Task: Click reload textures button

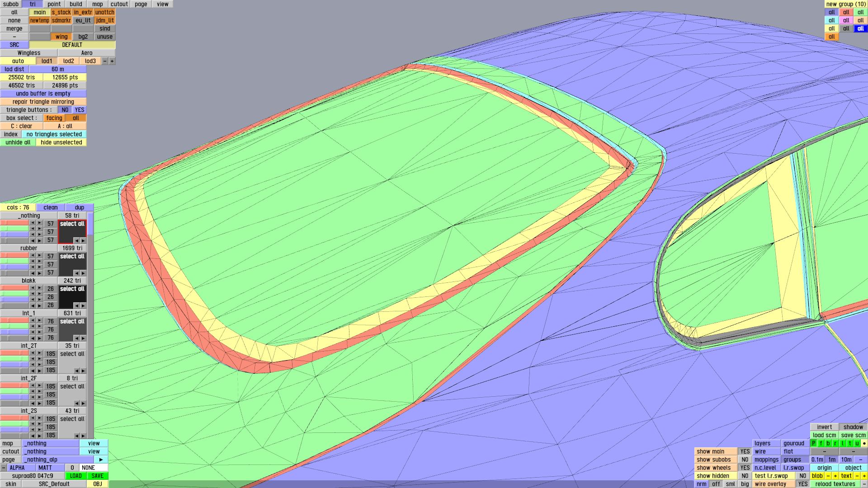Action: coord(835,484)
